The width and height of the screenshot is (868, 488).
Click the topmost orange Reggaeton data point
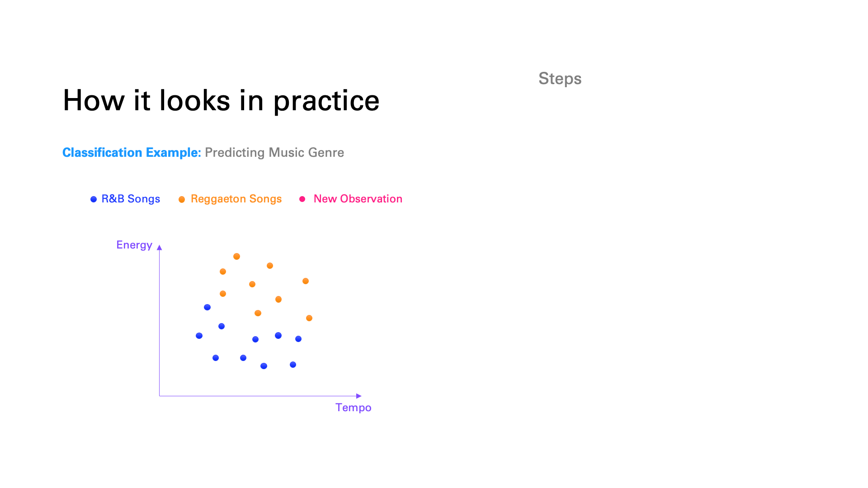[x=236, y=257]
